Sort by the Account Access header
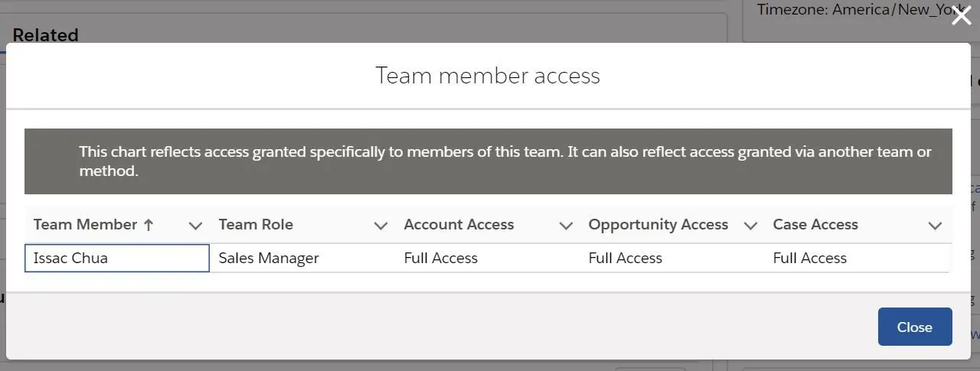Image resolution: width=980 pixels, height=371 pixels. click(459, 225)
